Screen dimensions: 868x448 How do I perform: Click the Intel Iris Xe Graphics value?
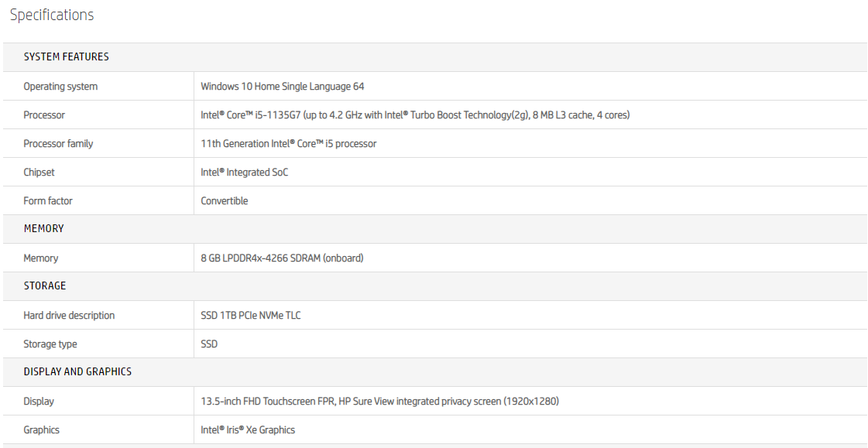tap(248, 430)
